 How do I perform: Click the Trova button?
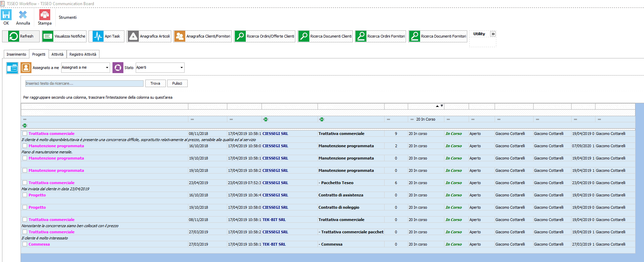[x=155, y=83]
